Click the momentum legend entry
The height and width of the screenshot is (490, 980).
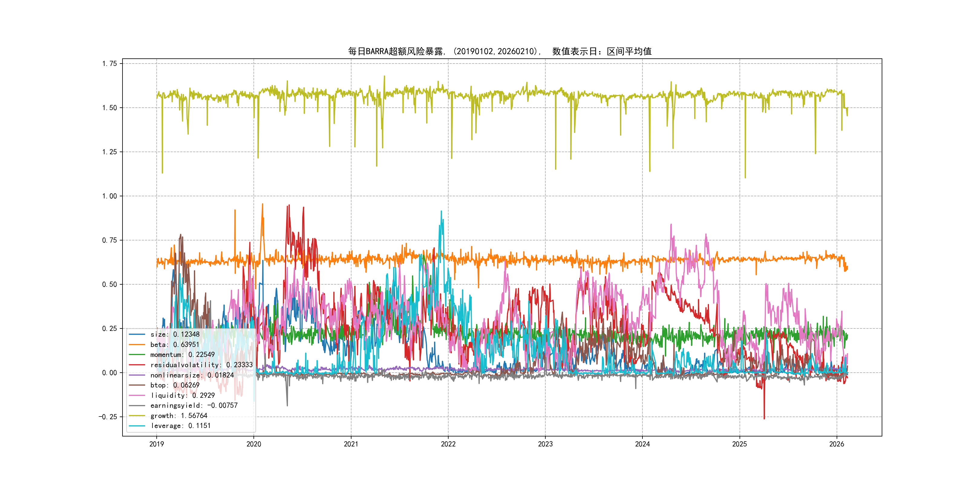[182, 354]
